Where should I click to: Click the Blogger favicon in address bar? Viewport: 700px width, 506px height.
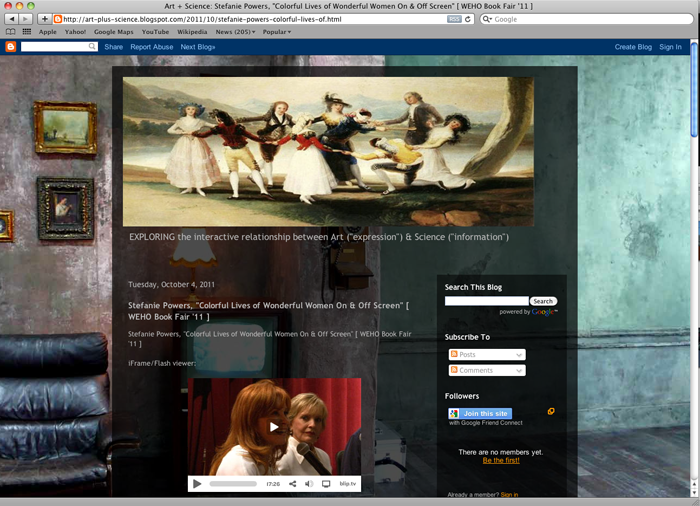58,19
